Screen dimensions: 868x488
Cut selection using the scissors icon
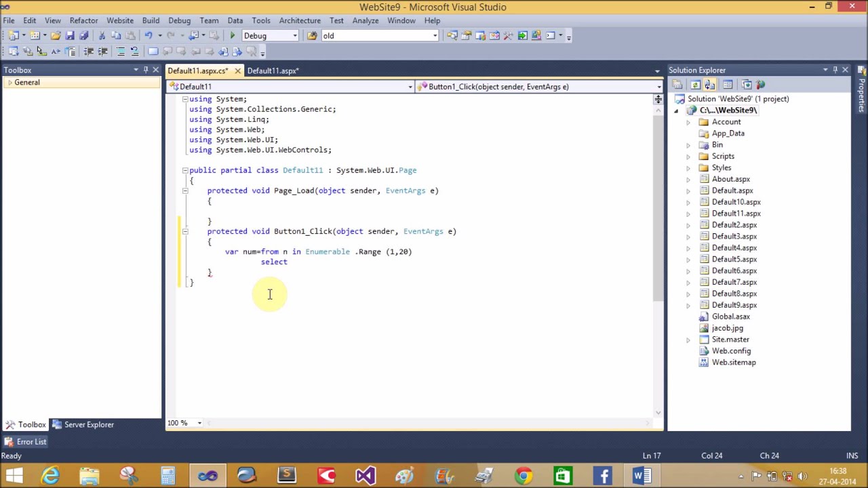pos(102,36)
